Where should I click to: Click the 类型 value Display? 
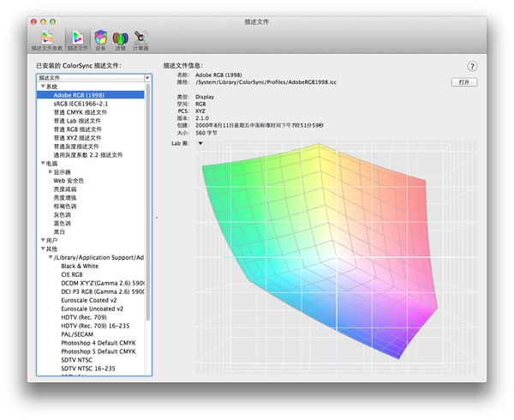point(205,97)
